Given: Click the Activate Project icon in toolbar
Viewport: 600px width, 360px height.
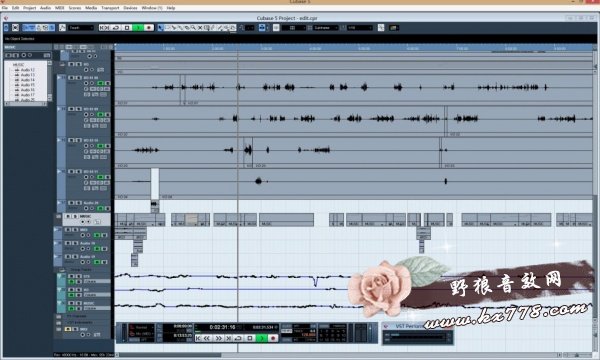Looking at the screenshot, I should [x=6, y=28].
